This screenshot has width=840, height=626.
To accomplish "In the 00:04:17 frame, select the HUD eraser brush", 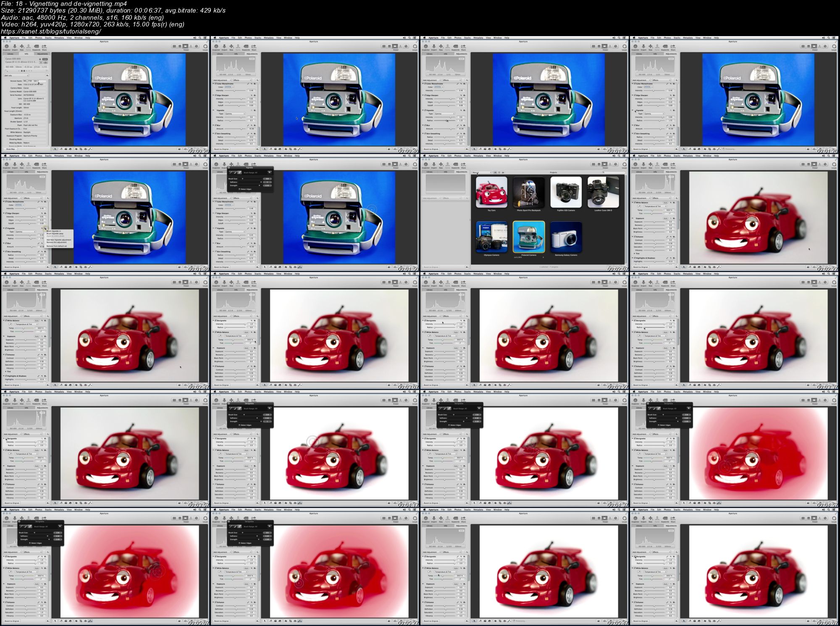I will [x=239, y=409].
